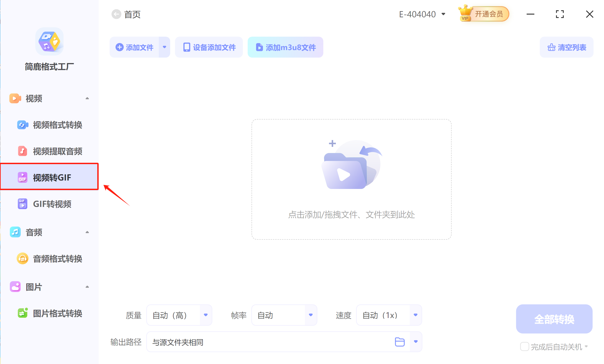This screenshot has width=604, height=364.
Task: Open the 质量 quality dropdown
Action: [x=206, y=315]
